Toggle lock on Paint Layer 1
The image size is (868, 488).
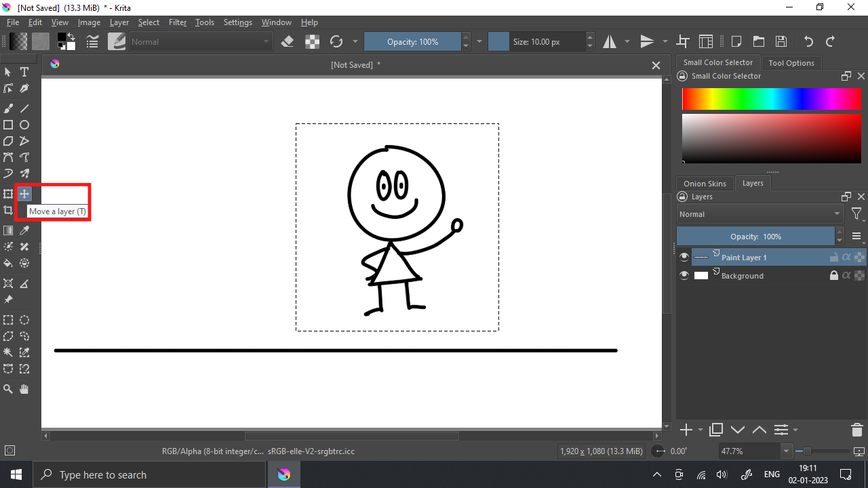click(834, 258)
